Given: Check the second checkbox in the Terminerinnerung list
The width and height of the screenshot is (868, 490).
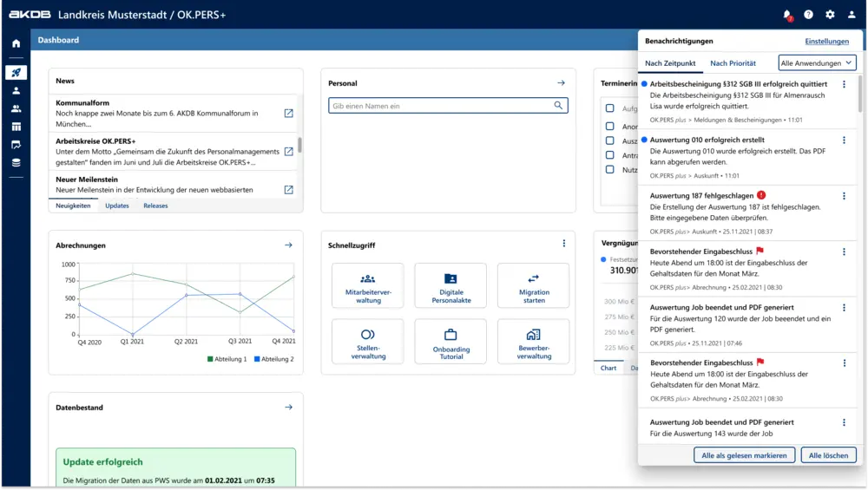Looking at the screenshot, I should (610, 126).
